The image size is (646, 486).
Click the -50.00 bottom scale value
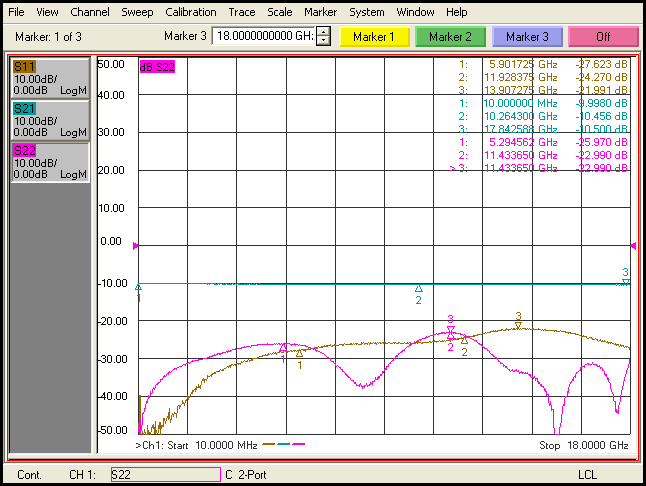coord(113,430)
